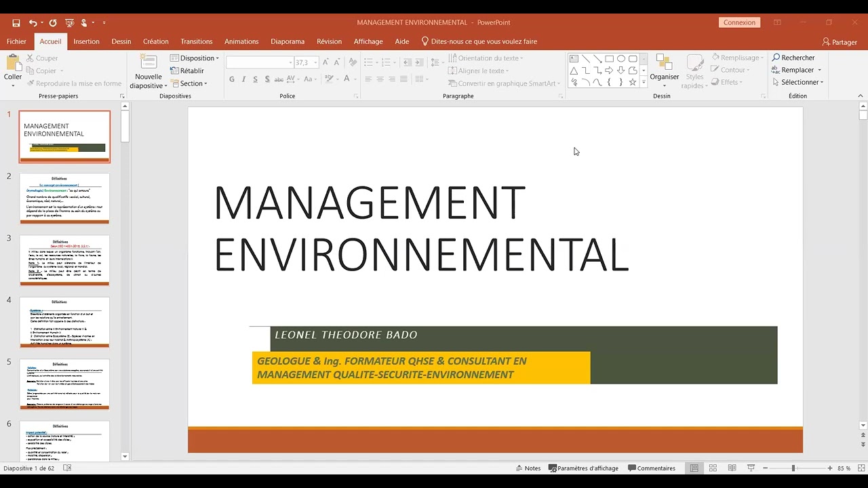This screenshot has height=488, width=868.
Task: Redo using the repeat arrow icon
Action: (53, 22)
